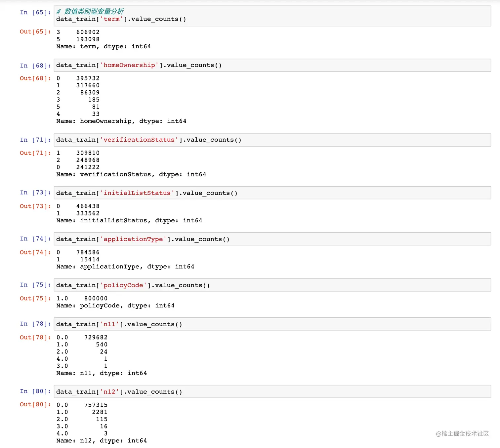Click the Out[78] prompt label
The height and width of the screenshot is (448, 500).
tap(35, 337)
